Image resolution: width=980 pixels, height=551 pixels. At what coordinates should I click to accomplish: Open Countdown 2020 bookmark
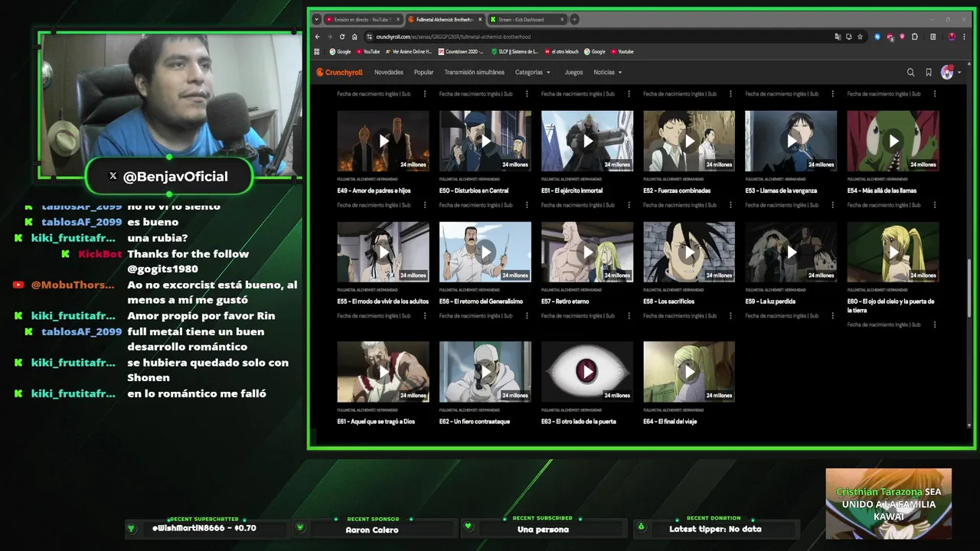click(461, 51)
